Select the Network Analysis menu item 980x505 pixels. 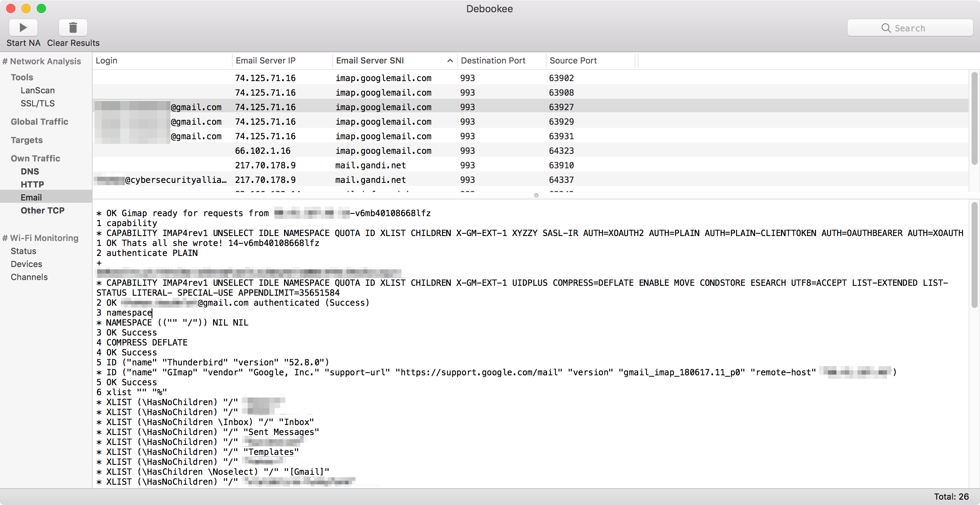point(43,60)
